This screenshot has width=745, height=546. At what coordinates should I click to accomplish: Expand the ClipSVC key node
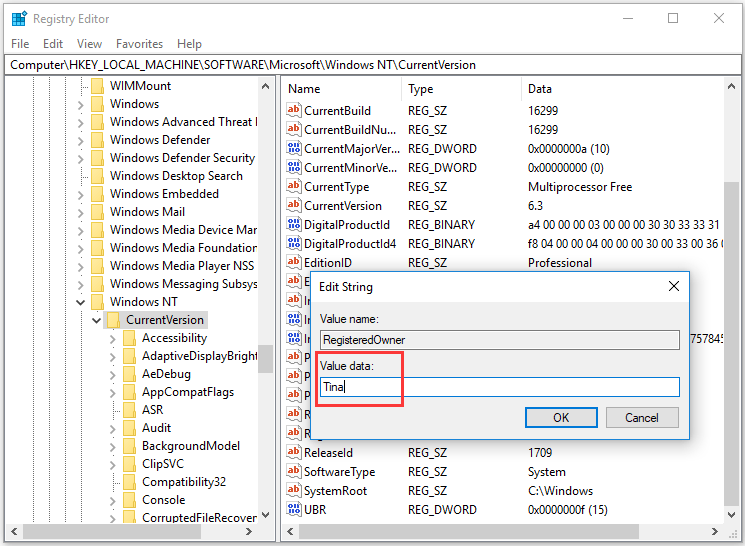113,465
